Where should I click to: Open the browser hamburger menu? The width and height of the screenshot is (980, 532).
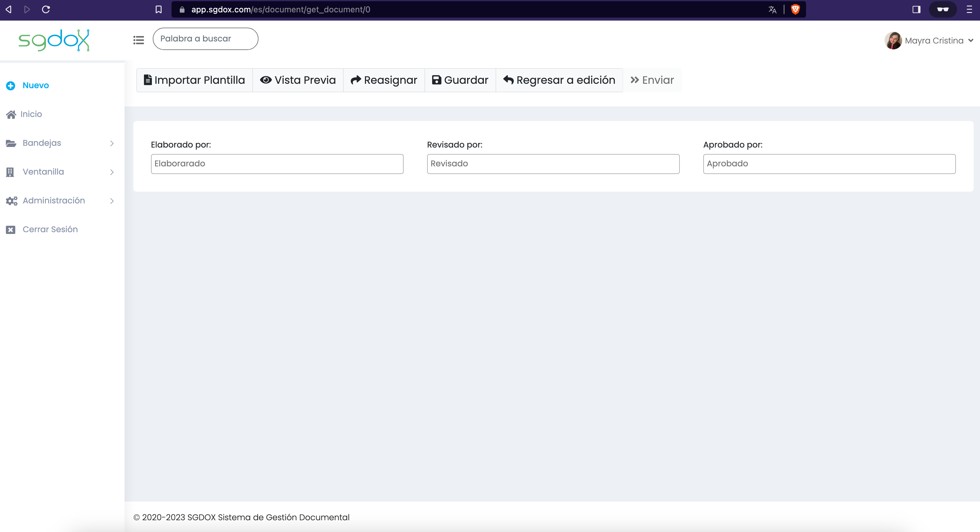coord(969,9)
